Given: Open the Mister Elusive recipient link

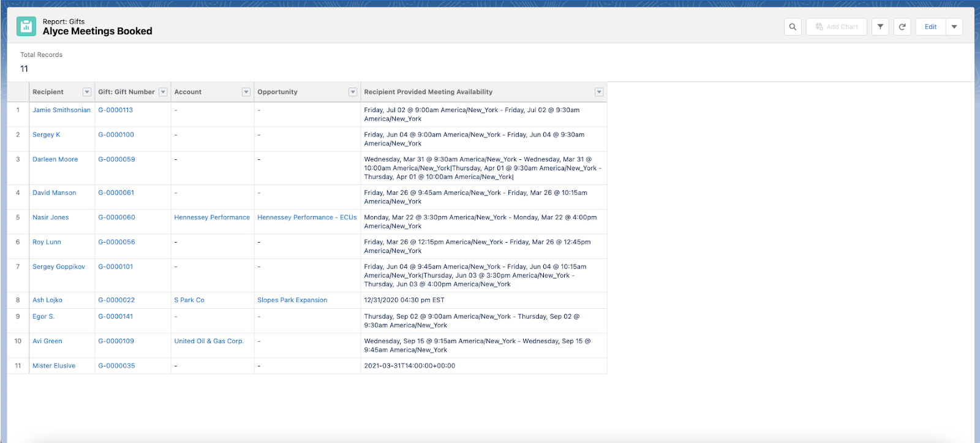Looking at the screenshot, I should coord(54,366).
